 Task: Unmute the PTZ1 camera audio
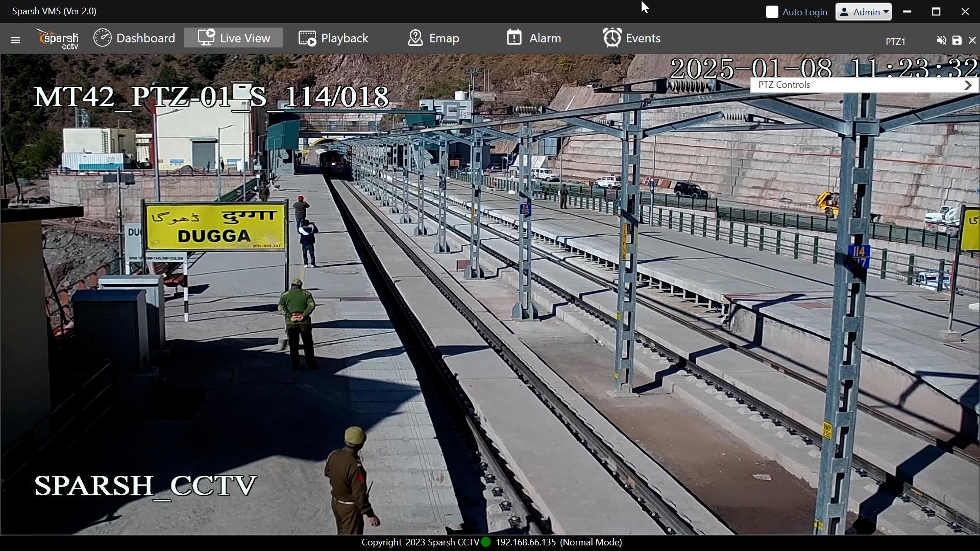pyautogui.click(x=941, y=40)
